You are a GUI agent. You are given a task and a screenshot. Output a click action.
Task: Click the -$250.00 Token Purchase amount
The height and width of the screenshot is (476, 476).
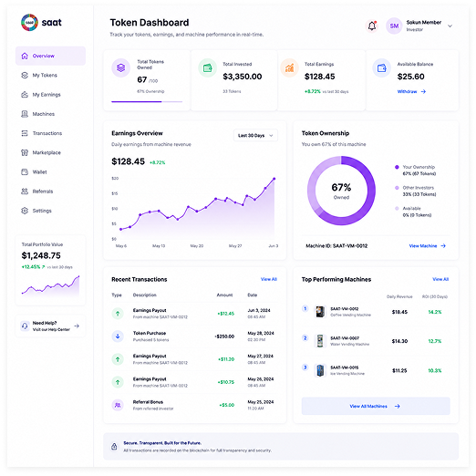224,336
